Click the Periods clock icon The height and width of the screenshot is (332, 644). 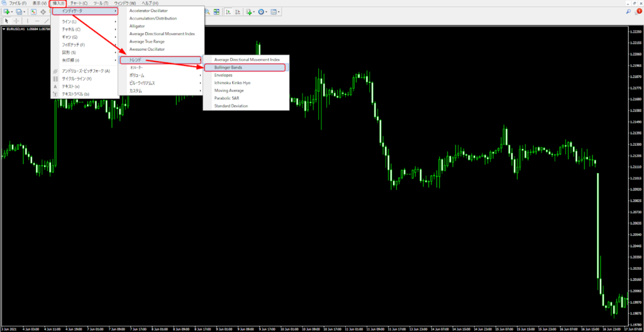261,11
